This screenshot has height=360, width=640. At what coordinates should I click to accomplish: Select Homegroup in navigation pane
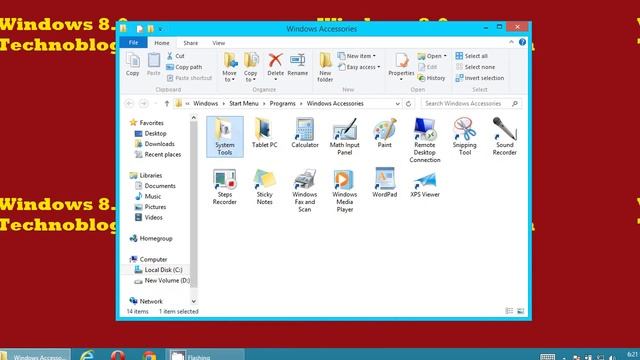(x=151, y=238)
